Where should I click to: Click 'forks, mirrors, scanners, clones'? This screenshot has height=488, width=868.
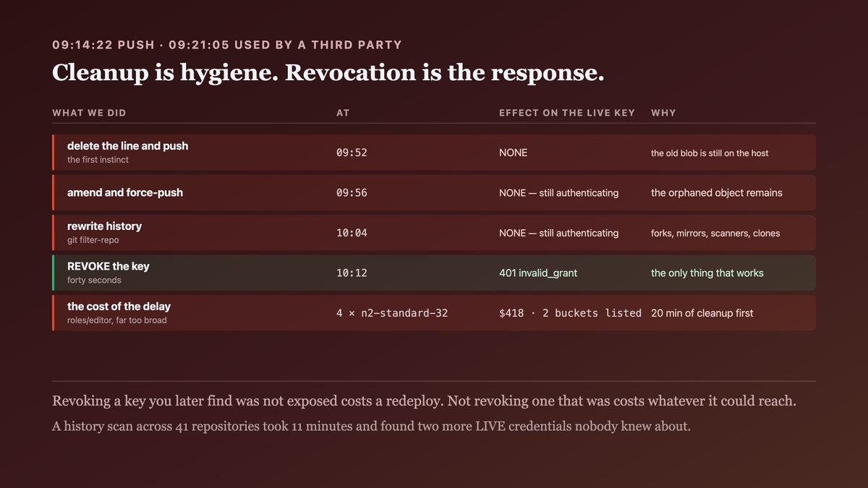click(715, 234)
